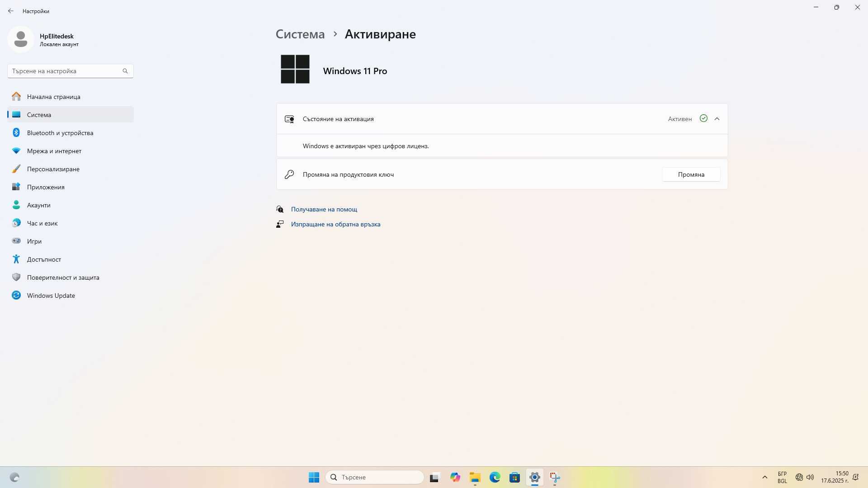
Task: Click the paintbrush personalization icon
Action: (16, 169)
